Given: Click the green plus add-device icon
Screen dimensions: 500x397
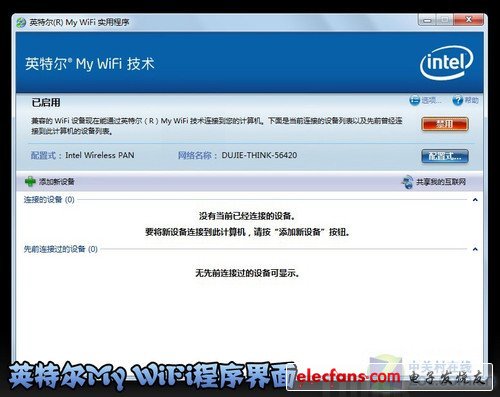Looking at the screenshot, I should pos(30,181).
